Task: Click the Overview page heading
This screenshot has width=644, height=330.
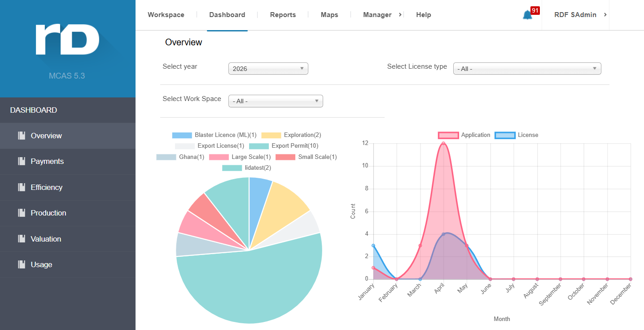Action: click(x=184, y=42)
